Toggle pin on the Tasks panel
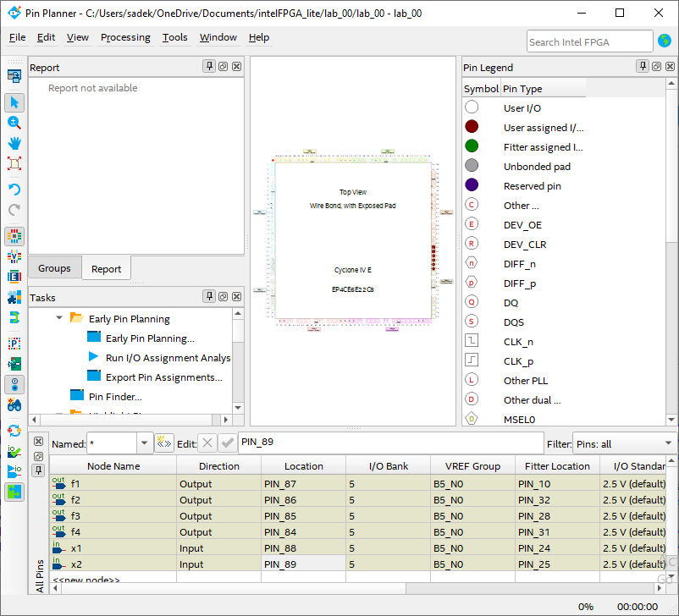Viewport: 679px width, 616px height. tap(209, 297)
